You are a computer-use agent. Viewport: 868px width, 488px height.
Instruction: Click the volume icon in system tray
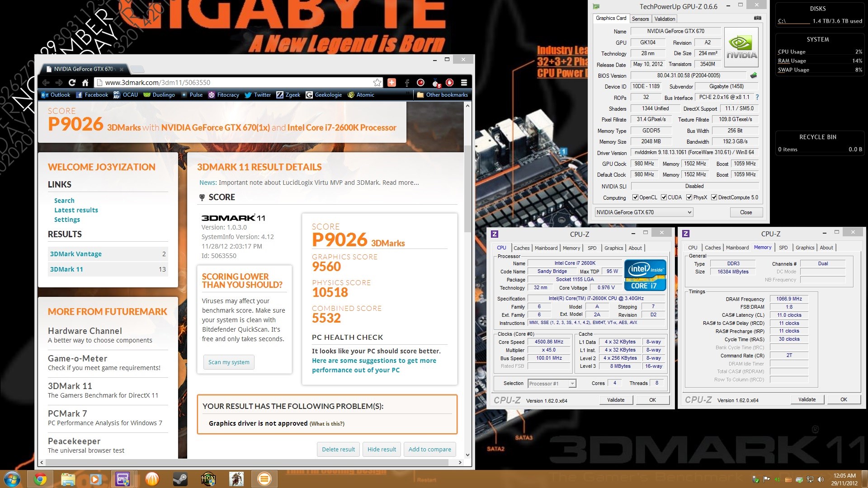click(x=821, y=479)
